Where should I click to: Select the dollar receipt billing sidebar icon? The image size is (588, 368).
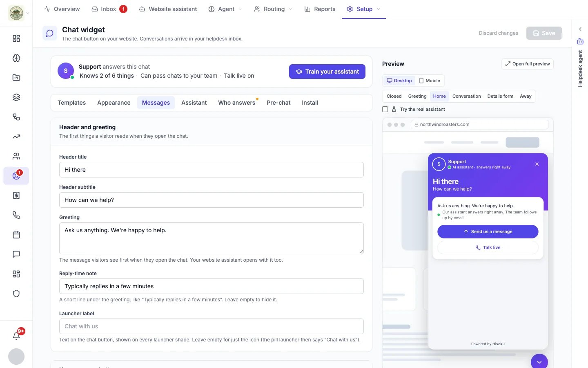(x=16, y=195)
